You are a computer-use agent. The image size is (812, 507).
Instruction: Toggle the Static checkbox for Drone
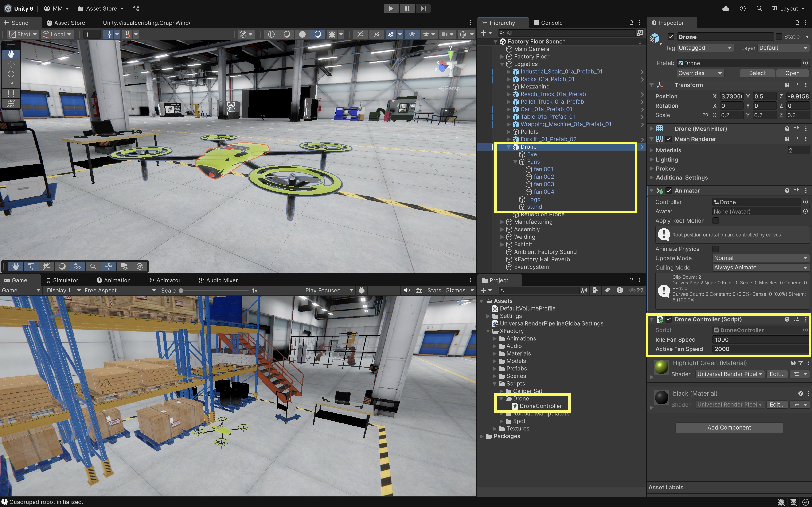point(779,37)
